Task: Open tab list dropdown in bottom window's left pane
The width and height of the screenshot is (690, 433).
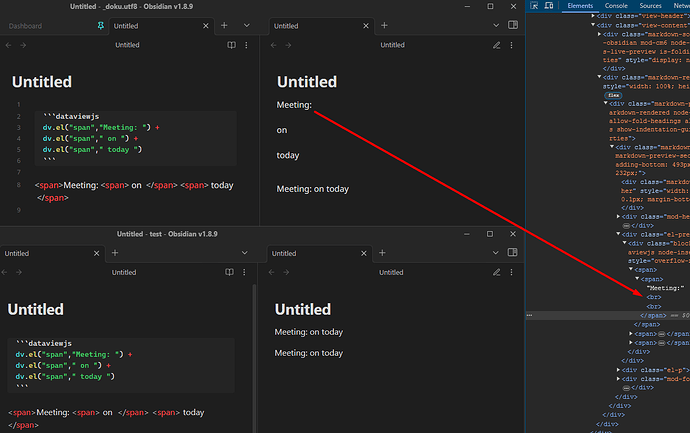Action: tap(245, 253)
